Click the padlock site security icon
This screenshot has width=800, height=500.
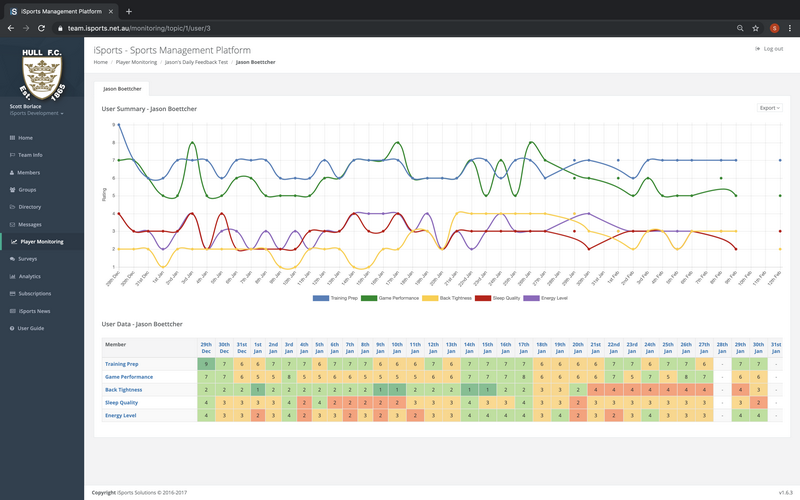click(61, 28)
